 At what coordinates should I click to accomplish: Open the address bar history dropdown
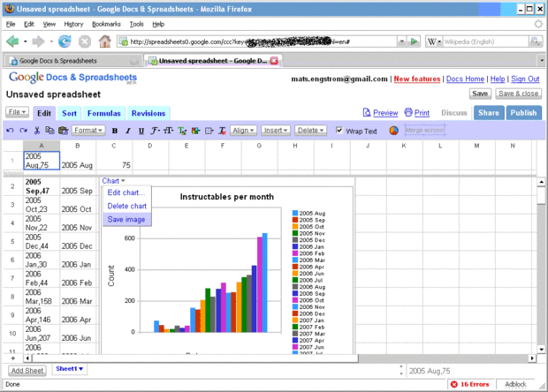pyautogui.click(x=401, y=41)
